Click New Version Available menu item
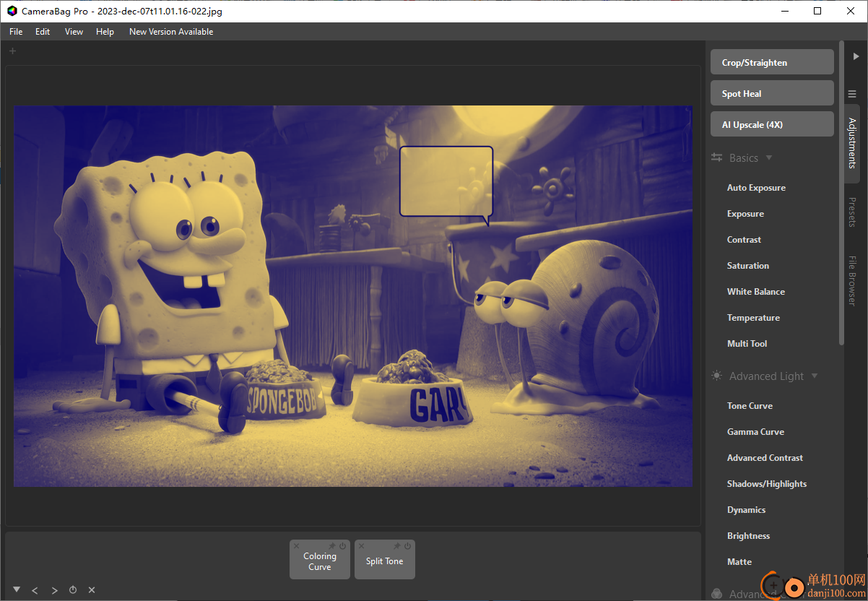This screenshot has height=601, width=868. (171, 32)
